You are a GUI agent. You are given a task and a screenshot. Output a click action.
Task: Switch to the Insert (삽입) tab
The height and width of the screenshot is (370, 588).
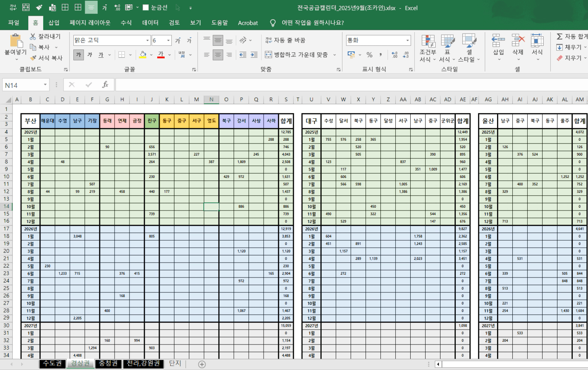54,23
